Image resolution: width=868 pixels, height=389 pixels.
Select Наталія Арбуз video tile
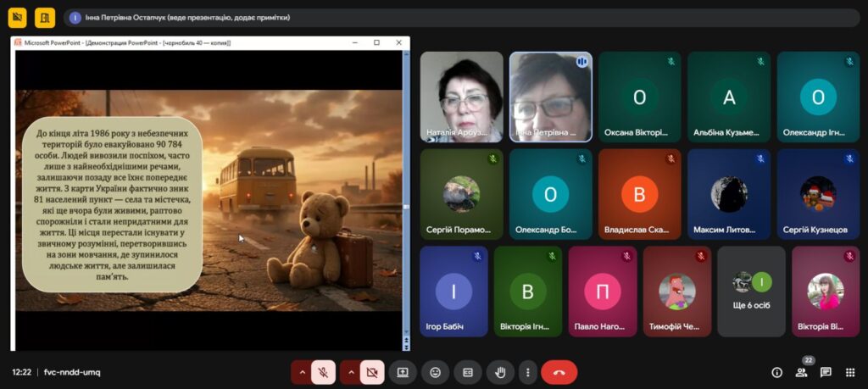(x=461, y=96)
